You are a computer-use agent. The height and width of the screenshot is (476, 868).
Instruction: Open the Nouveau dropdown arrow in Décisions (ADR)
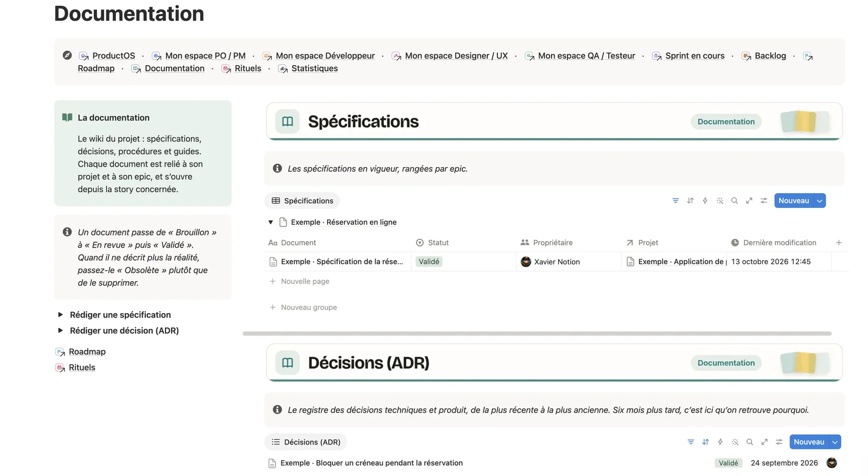tap(835, 442)
